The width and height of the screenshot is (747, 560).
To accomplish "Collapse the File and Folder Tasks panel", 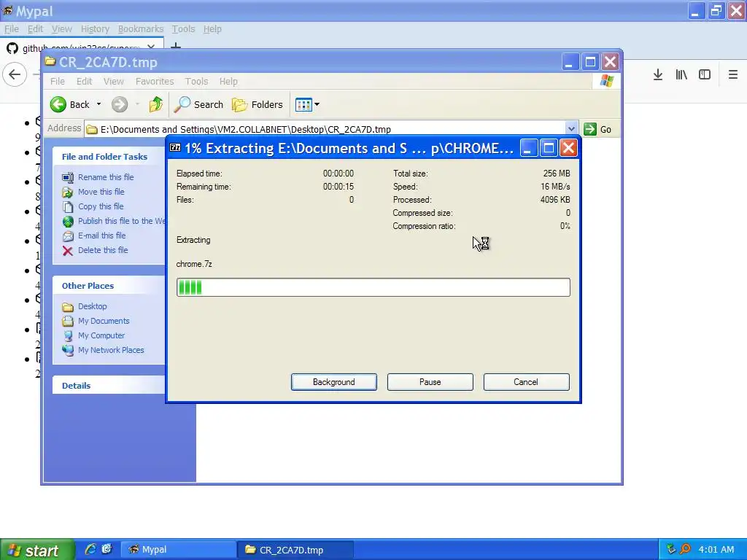I will pos(109,157).
